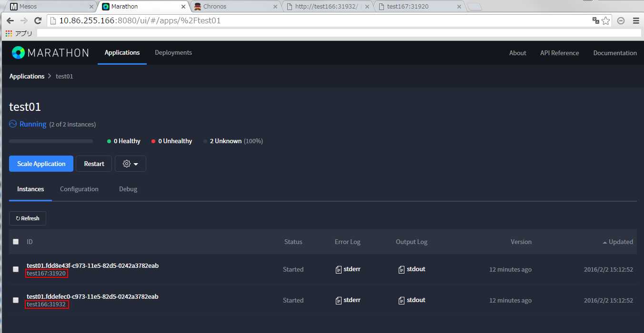
Task: Open stdout file icon for test166 instance
Action: pos(402,301)
